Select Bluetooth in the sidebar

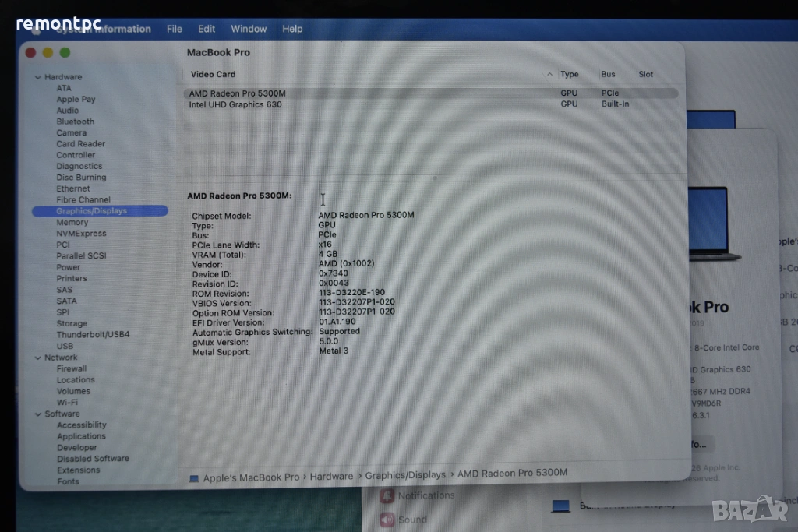[76, 122]
